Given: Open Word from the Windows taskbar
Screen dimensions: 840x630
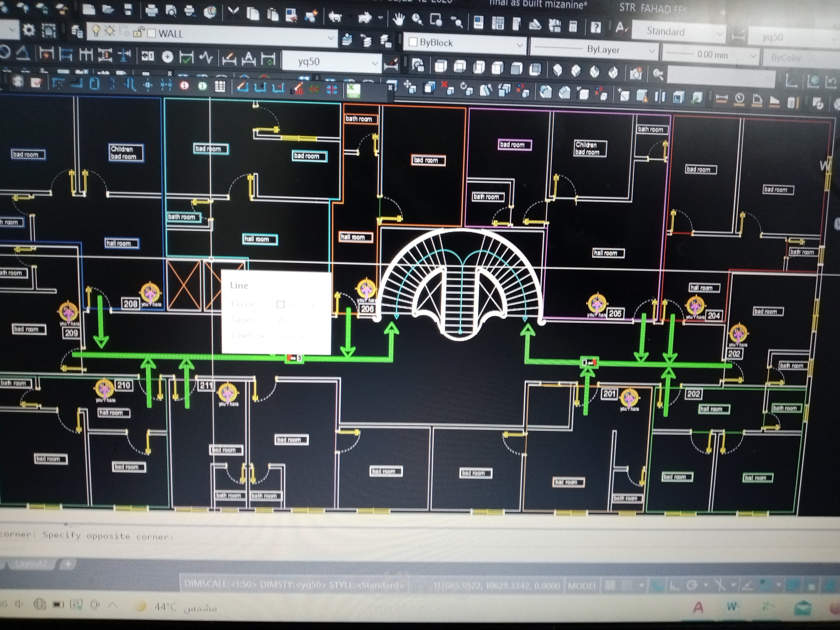Looking at the screenshot, I should pyautogui.click(x=732, y=607).
